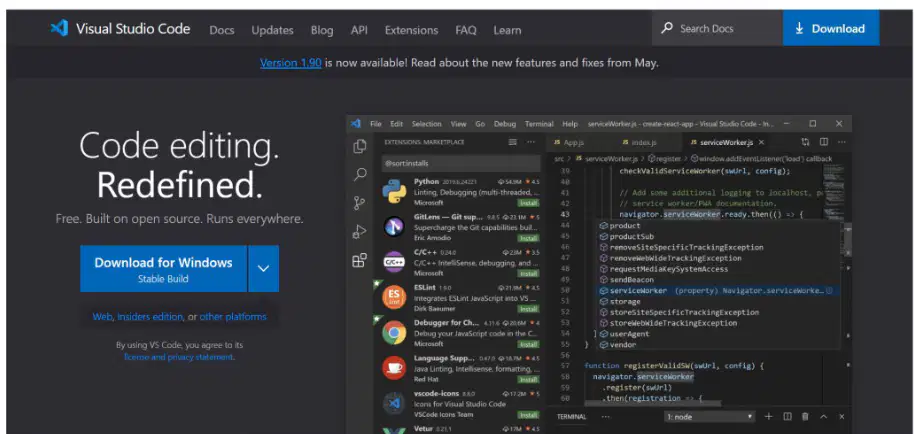Viewport: 914px width, 434px height.
Task: Install the ESLint extension
Action: click(528, 309)
